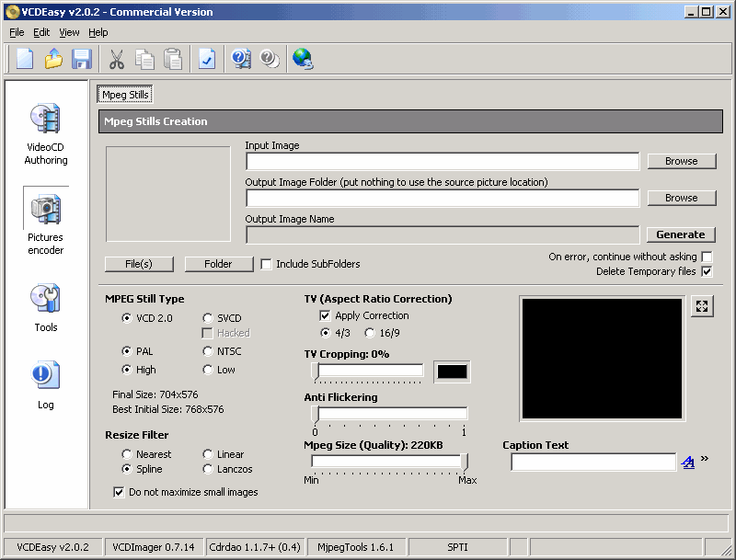Select the 16/9 aspect ratio option

pos(370,333)
